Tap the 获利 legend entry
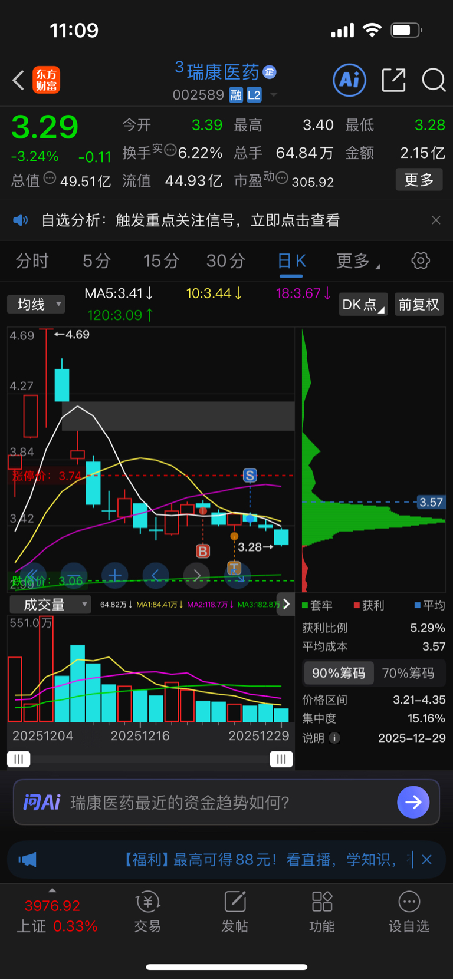 (369, 605)
